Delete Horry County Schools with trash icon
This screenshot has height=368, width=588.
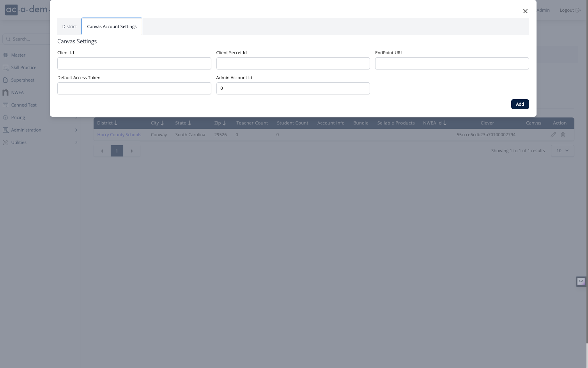pos(563,135)
